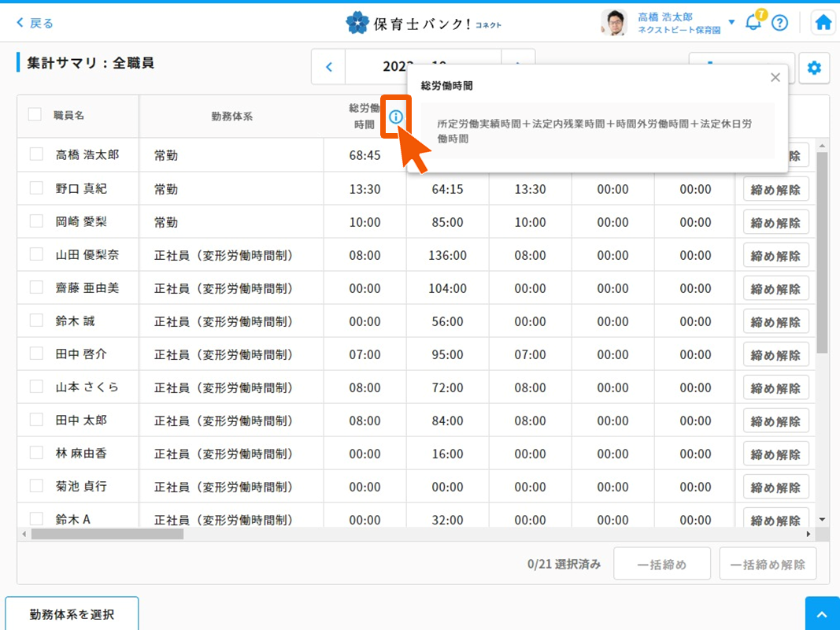The width and height of the screenshot is (840, 630).
Task: Open the help question mark icon
Action: click(779, 23)
